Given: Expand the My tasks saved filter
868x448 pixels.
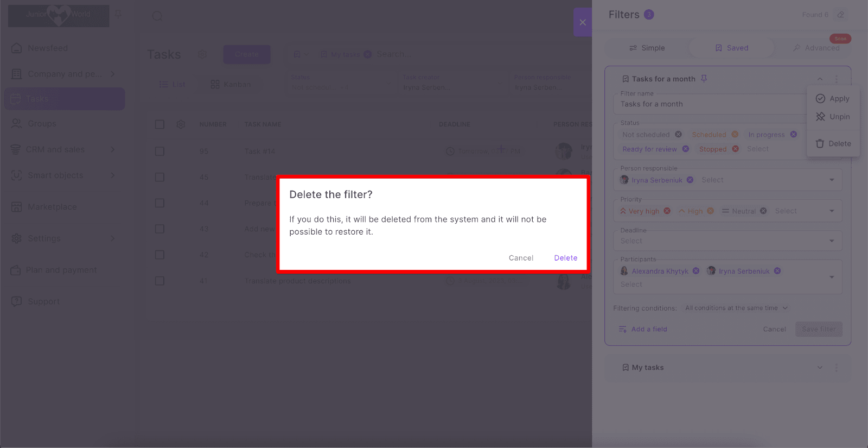Looking at the screenshot, I should coord(820,368).
